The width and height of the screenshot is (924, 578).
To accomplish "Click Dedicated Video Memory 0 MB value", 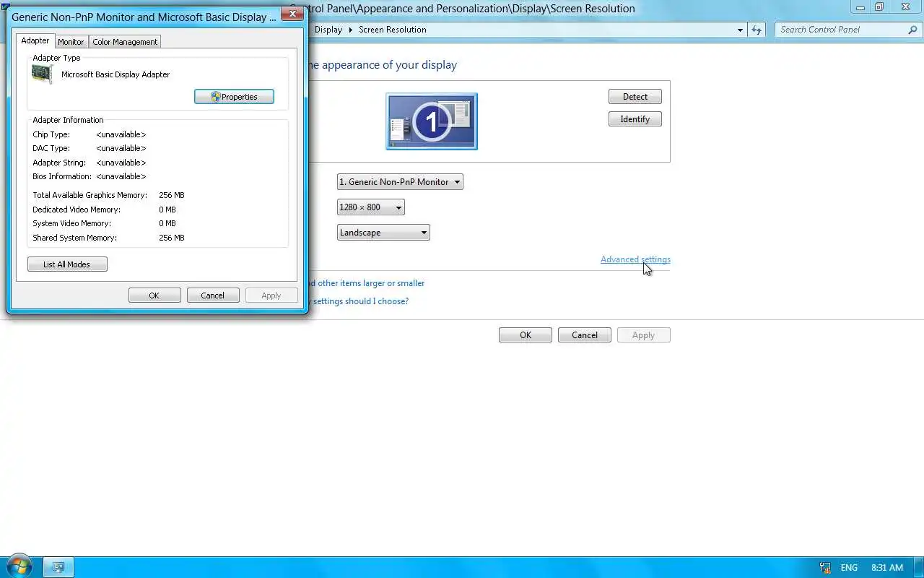I will coord(167,210).
